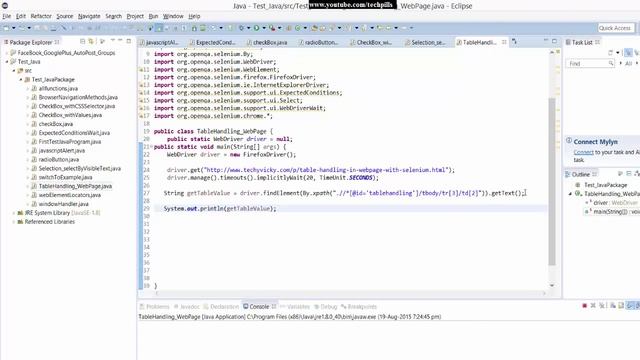Viewport: 640px width, 360px height.
Task: Toggle Categorized view icon in Task List
Action: [628, 53]
